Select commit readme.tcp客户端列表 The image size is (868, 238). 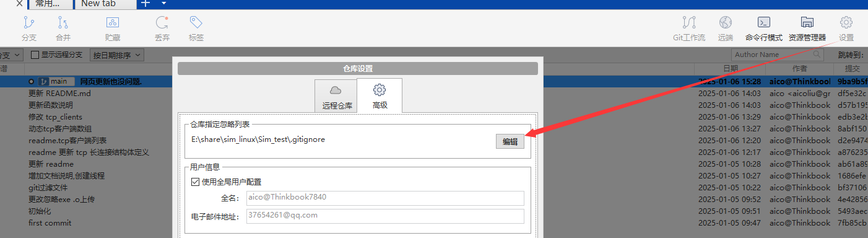(67, 140)
